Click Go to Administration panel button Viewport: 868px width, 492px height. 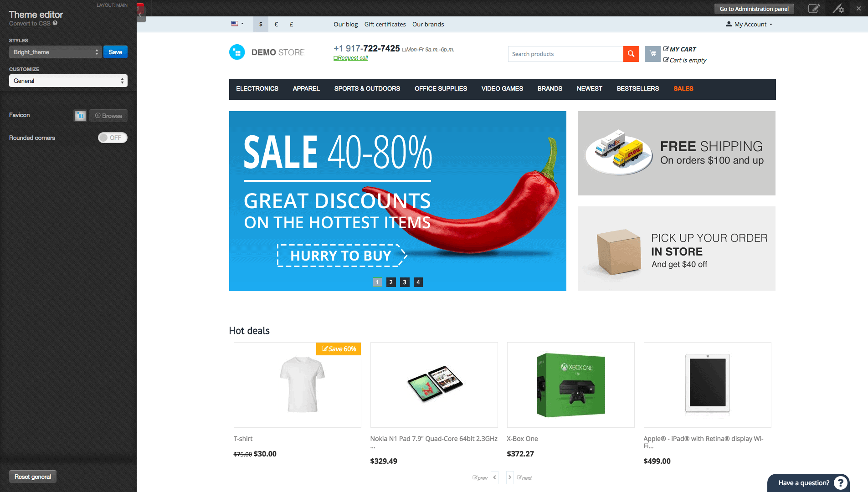tap(754, 9)
